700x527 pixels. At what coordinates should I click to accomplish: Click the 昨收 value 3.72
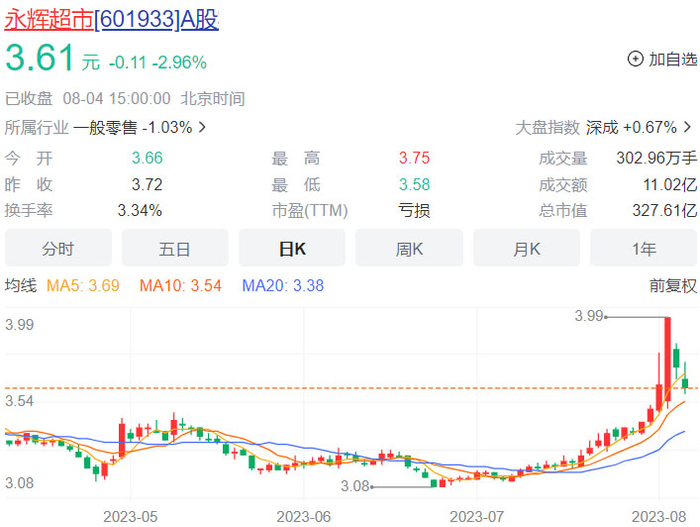tap(147, 184)
